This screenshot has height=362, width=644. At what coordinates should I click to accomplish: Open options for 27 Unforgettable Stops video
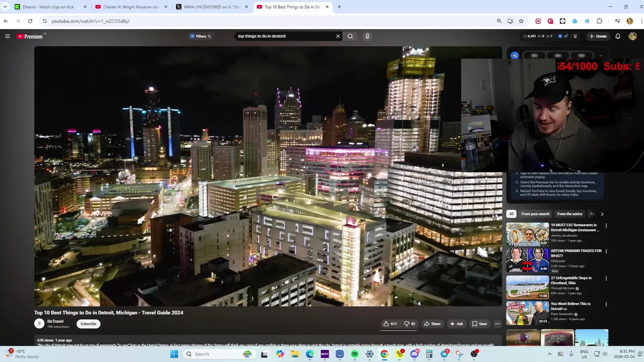point(606,279)
